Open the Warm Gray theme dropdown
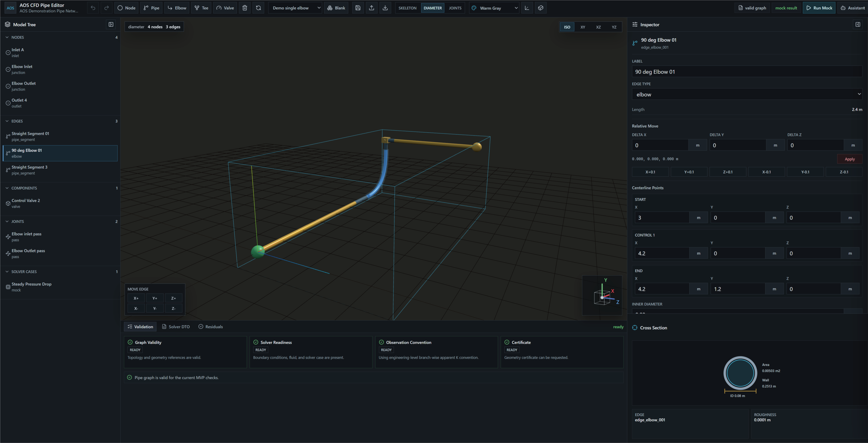 (x=494, y=8)
